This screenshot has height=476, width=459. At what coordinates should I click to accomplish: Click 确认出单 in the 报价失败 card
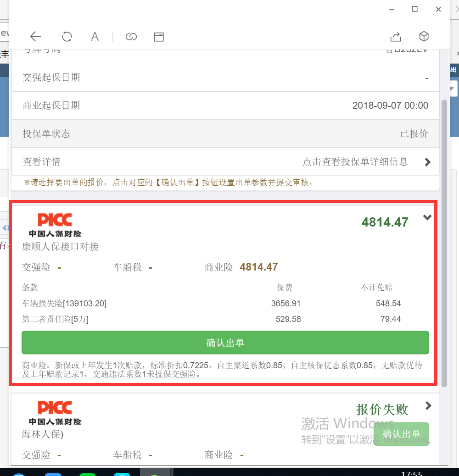pyautogui.click(x=401, y=434)
